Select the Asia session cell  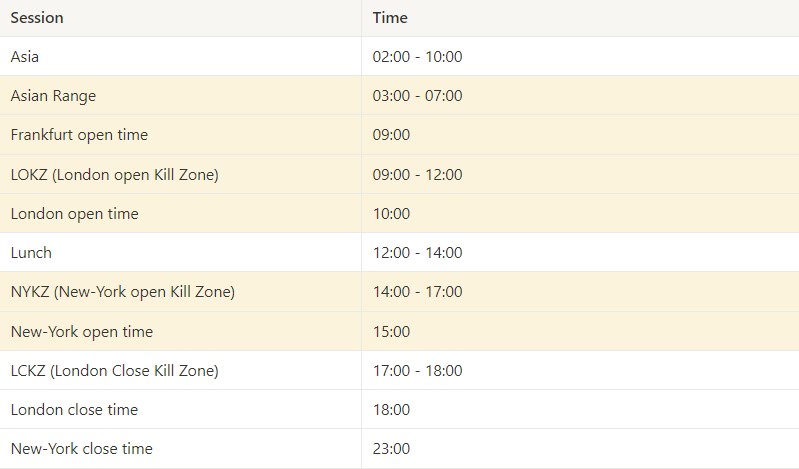(x=180, y=56)
